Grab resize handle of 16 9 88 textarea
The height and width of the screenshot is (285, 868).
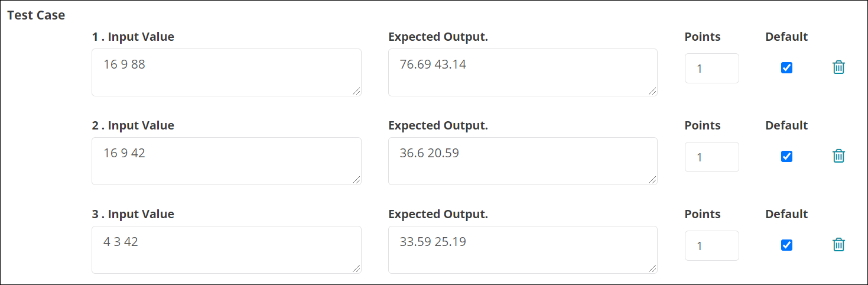(x=357, y=92)
